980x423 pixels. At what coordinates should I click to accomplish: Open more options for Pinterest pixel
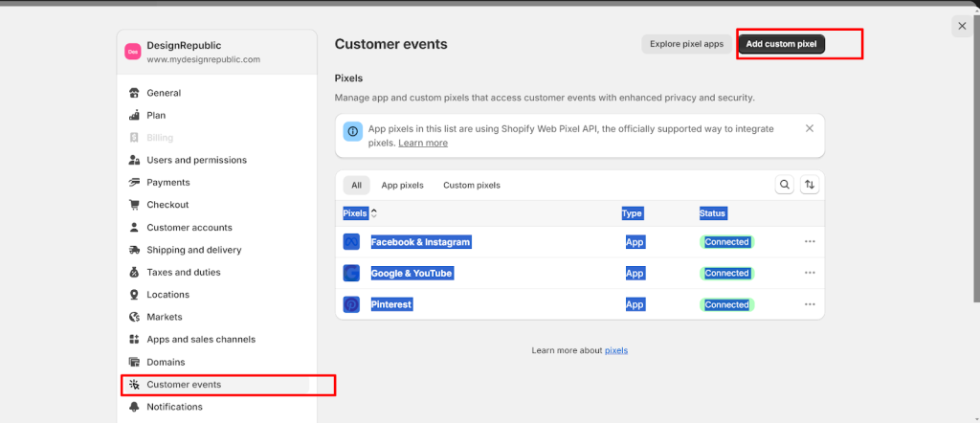tap(810, 304)
